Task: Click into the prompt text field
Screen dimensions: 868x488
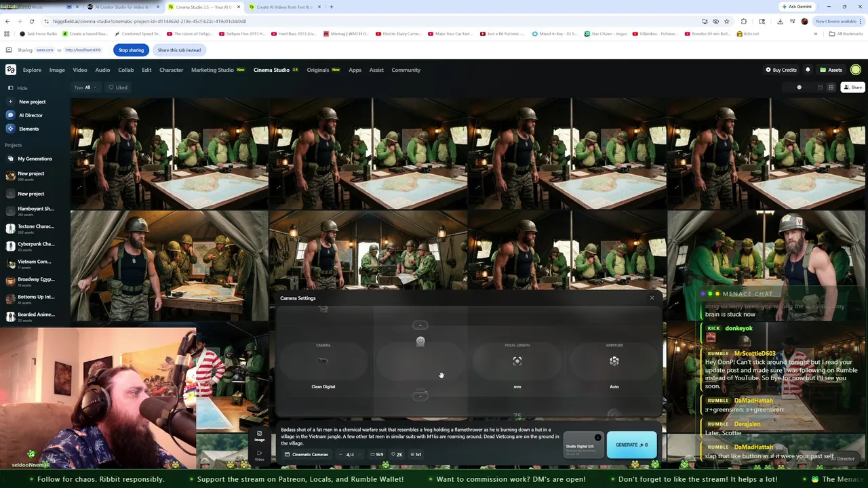Action: click(420, 436)
